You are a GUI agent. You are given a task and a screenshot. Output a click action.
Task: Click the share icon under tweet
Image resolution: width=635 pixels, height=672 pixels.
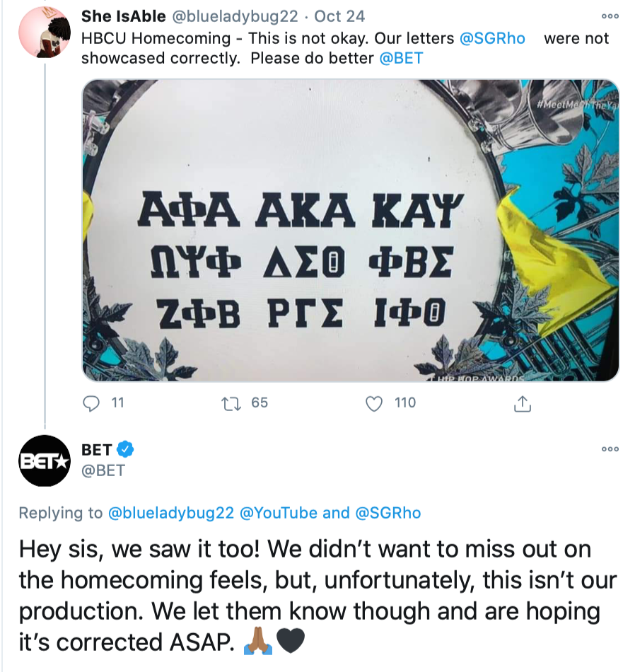coord(521,403)
